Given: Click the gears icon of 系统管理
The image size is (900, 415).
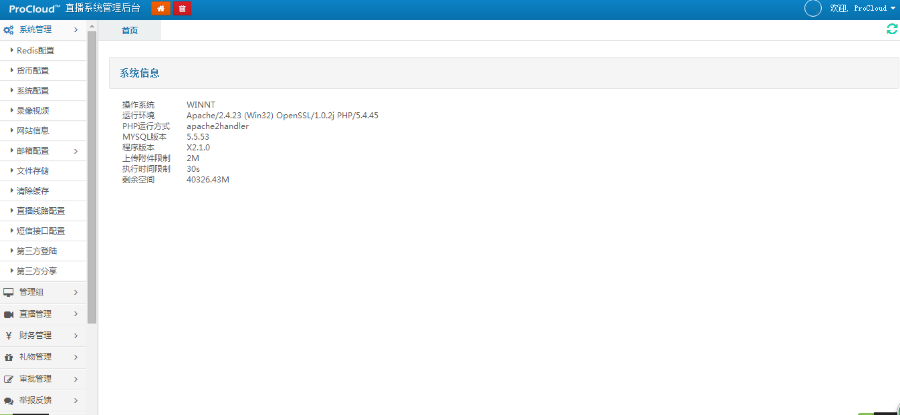Looking at the screenshot, I should click(9, 30).
